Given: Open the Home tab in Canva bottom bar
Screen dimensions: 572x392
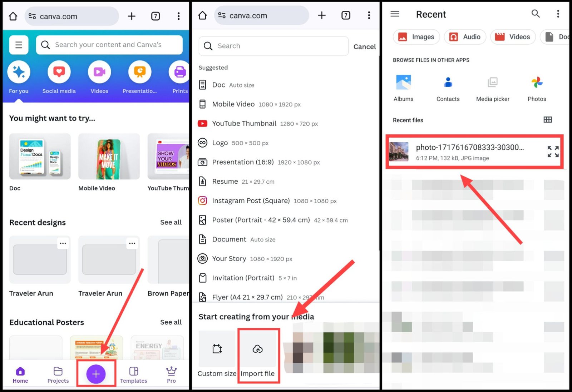Looking at the screenshot, I should coord(20,375).
